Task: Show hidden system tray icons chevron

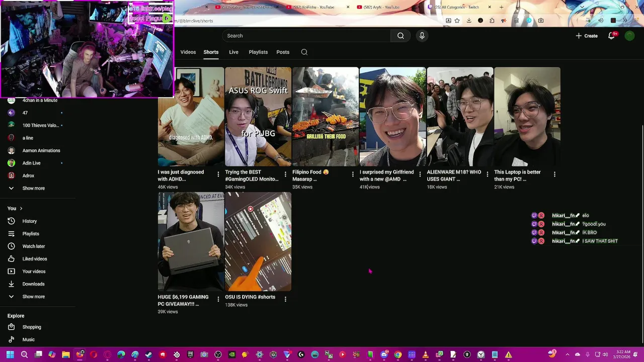Action: [x=567, y=355]
